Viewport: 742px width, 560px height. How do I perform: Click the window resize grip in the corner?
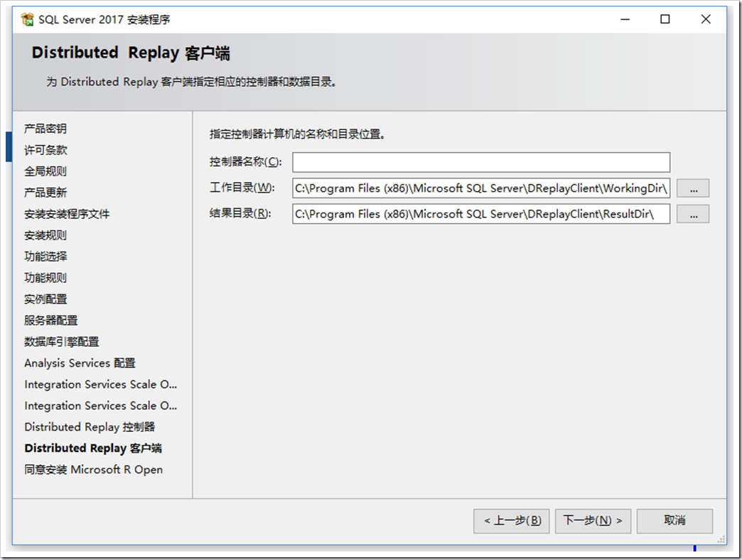721,539
